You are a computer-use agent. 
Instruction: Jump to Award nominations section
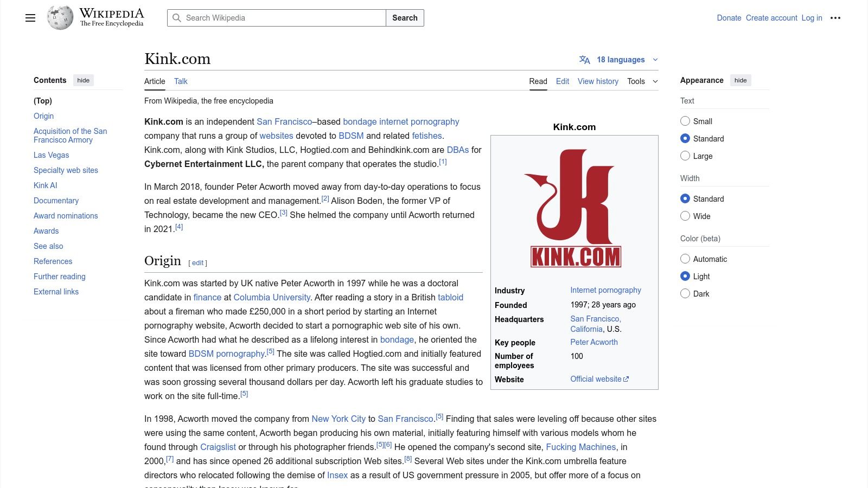pyautogui.click(x=66, y=216)
